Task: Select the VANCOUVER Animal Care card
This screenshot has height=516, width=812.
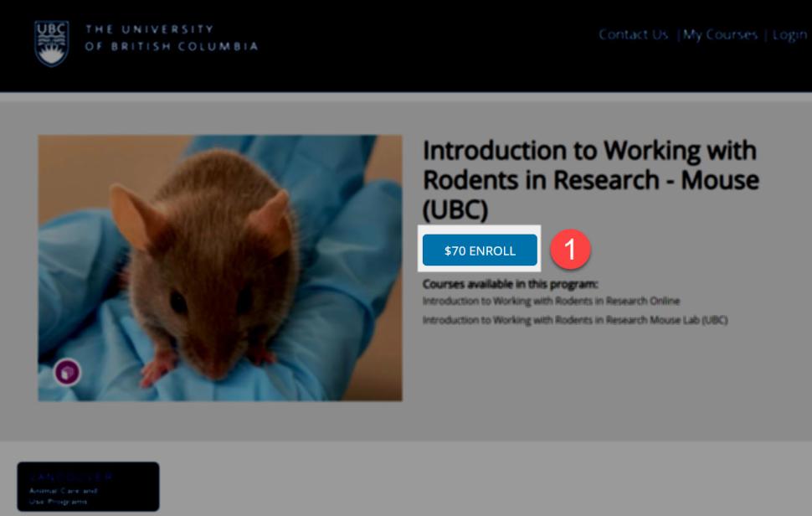Action: (88, 486)
